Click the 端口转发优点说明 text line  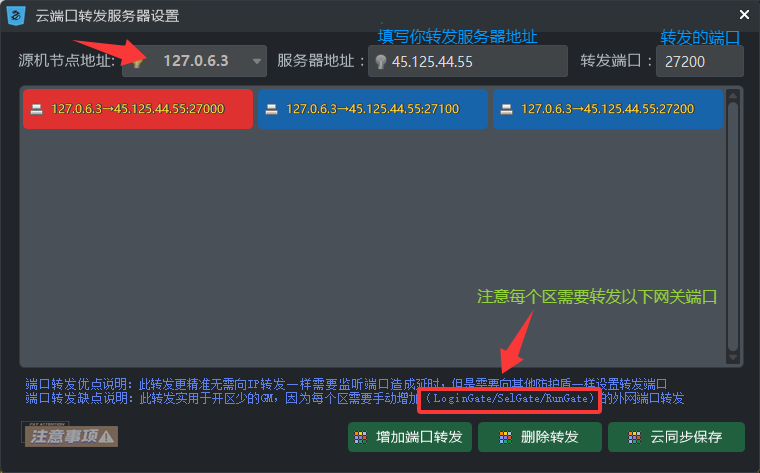click(346, 384)
